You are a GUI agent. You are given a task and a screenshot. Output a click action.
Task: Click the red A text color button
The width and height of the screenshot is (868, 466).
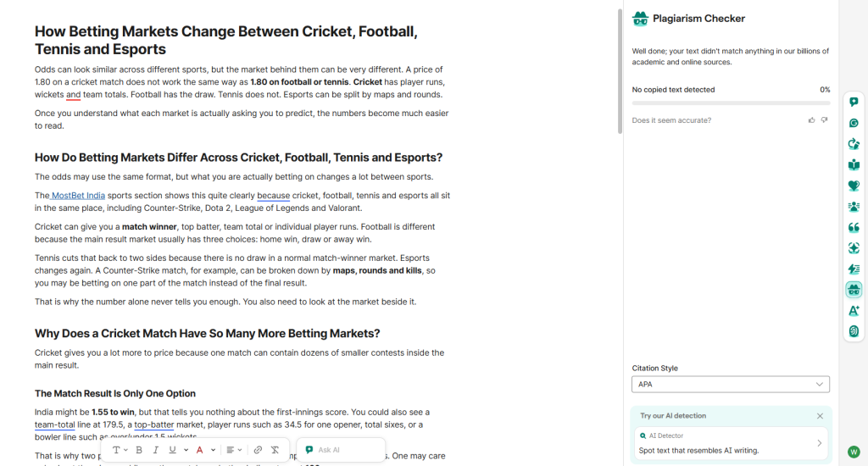(x=200, y=450)
